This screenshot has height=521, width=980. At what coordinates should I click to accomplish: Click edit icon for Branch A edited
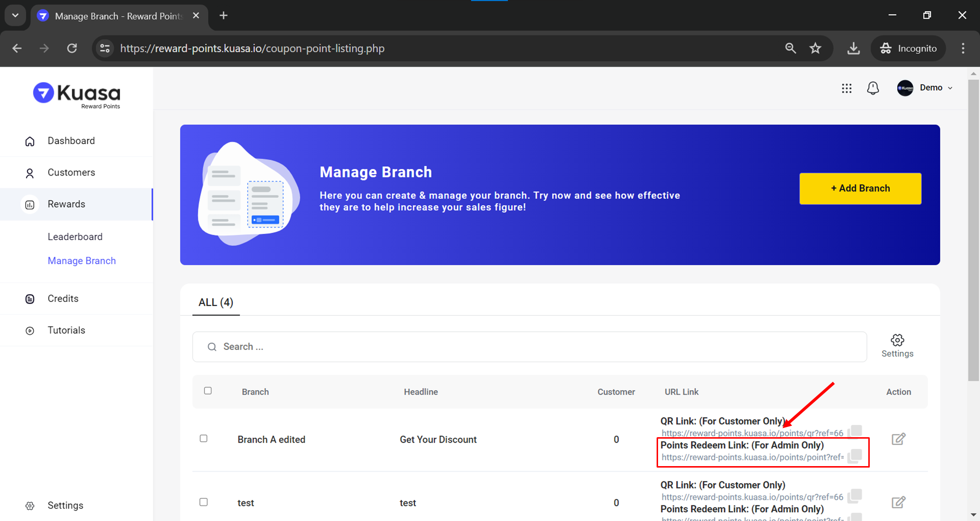pos(898,439)
